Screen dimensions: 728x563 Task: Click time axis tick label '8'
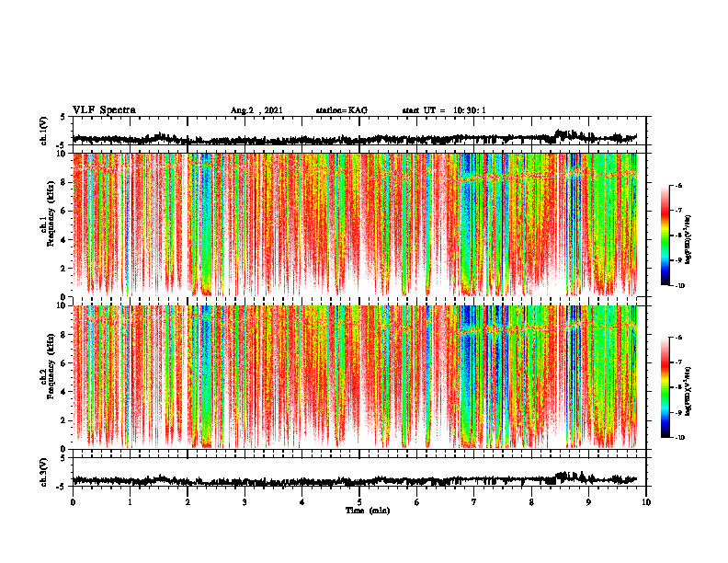point(531,502)
